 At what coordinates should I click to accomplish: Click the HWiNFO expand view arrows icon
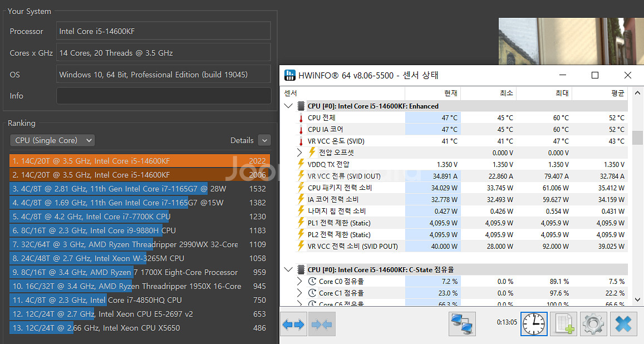294,325
